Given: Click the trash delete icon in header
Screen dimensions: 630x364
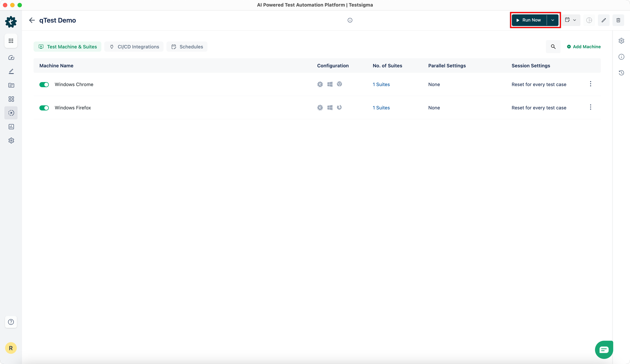Looking at the screenshot, I should [x=618, y=20].
